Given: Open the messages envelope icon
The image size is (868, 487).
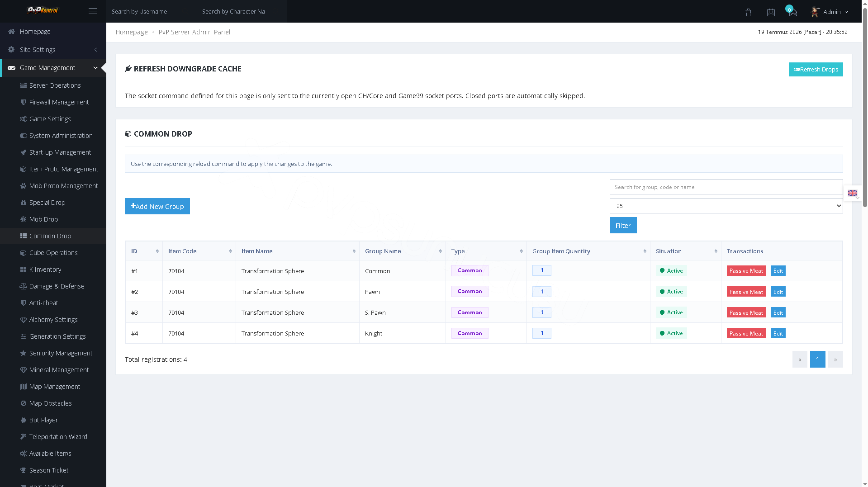Looking at the screenshot, I should pyautogui.click(x=793, y=13).
